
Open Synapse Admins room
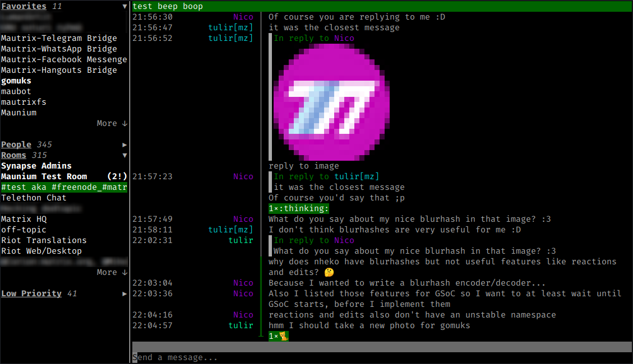coord(36,166)
